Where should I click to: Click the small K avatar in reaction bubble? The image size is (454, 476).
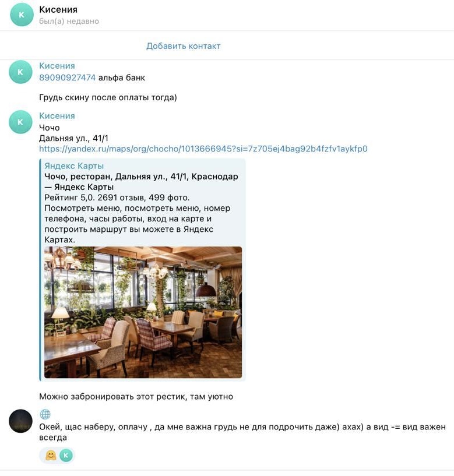coord(66,456)
